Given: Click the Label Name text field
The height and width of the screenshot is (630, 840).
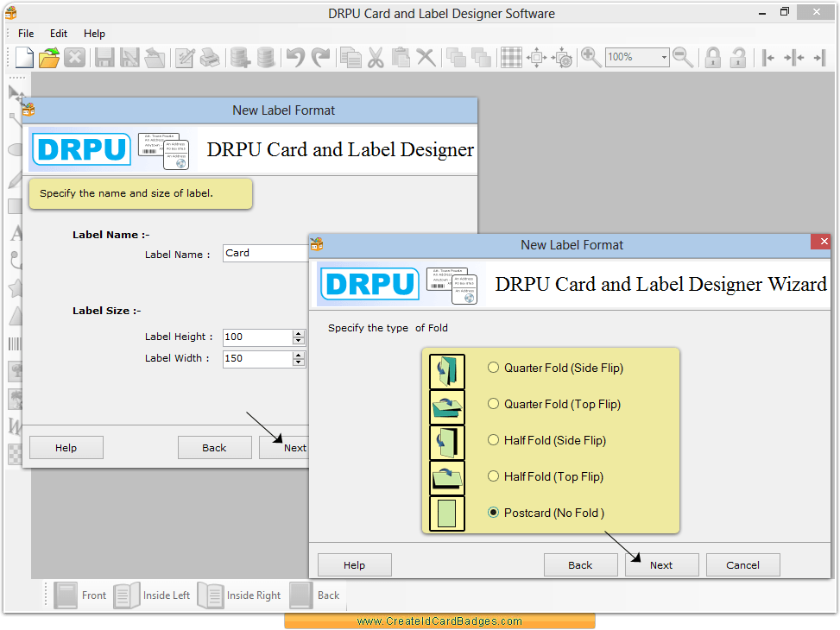Looking at the screenshot, I should point(266,254).
